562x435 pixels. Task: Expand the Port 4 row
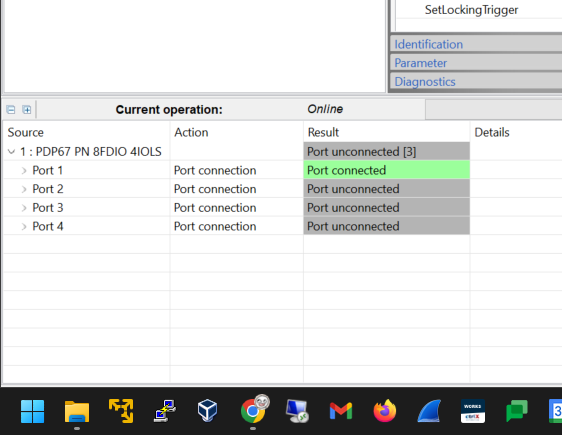(x=24, y=226)
